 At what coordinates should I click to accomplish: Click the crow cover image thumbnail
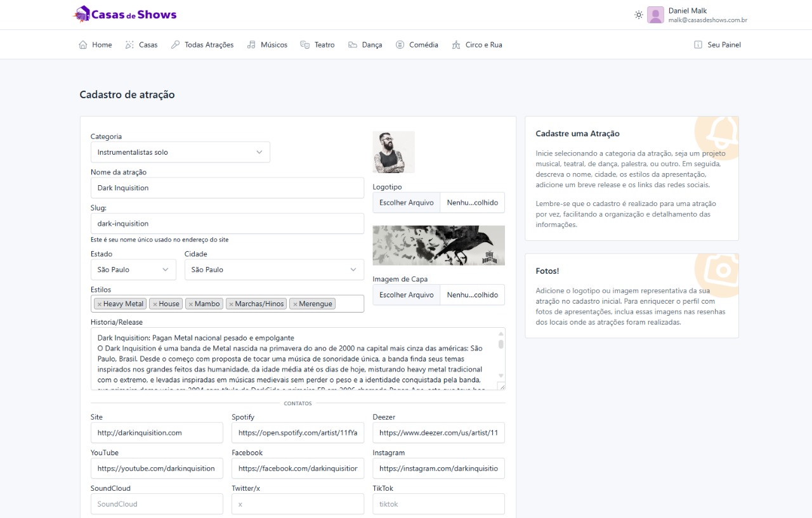click(x=439, y=245)
